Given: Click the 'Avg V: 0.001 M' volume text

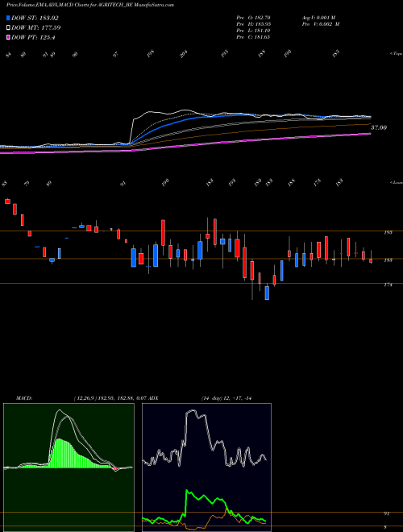Looking at the screenshot, I should 318,17.
